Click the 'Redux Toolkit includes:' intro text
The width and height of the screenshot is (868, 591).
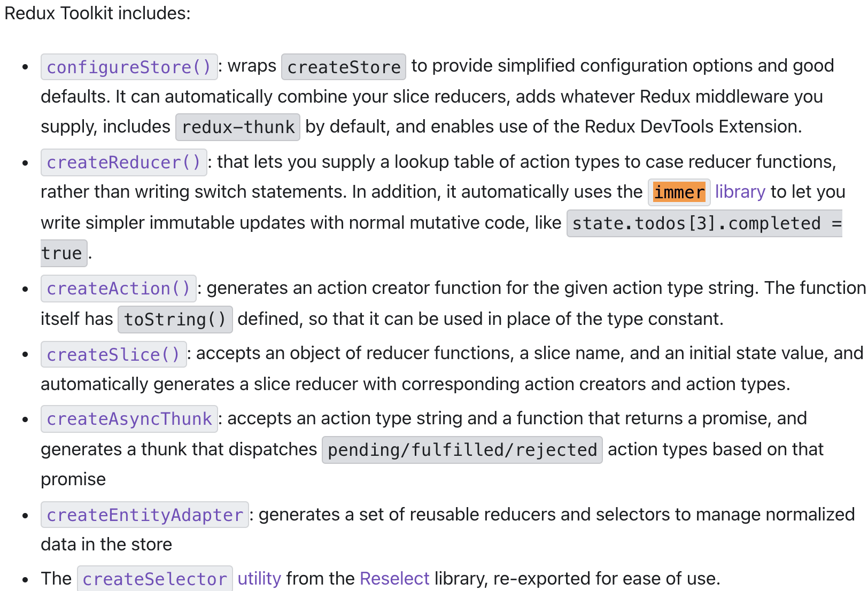point(97,13)
